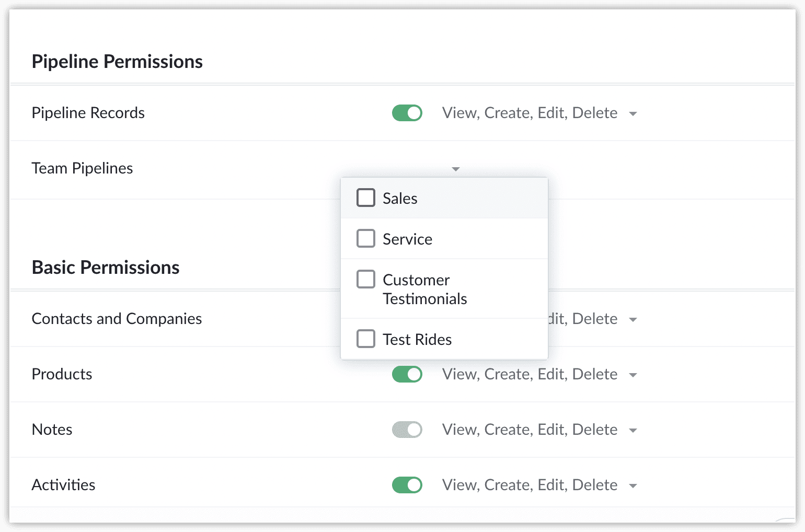Open the Products permissions dropdown arrow
The height and width of the screenshot is (532, 805).
633,375
